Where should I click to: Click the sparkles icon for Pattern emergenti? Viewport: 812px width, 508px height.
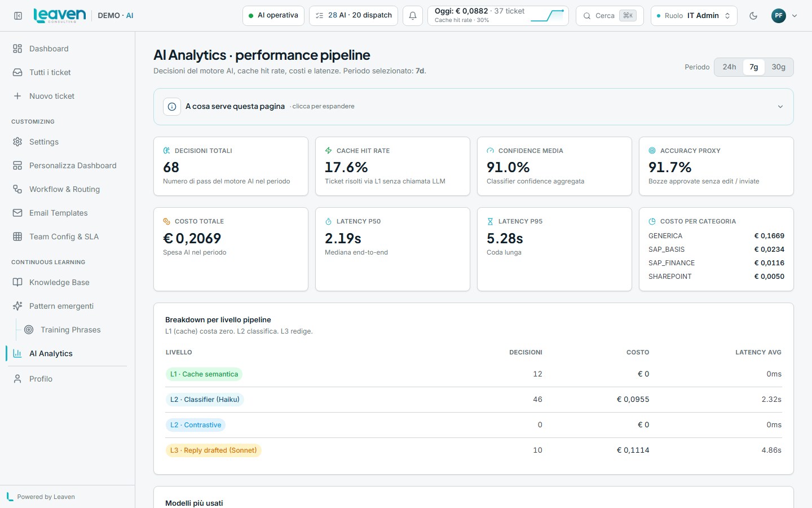coord(17,306)
